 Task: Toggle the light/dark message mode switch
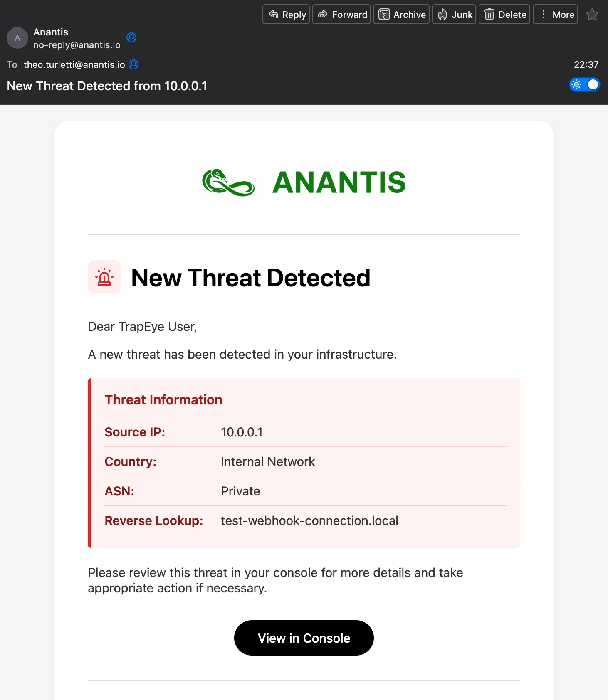pos(584,85)
